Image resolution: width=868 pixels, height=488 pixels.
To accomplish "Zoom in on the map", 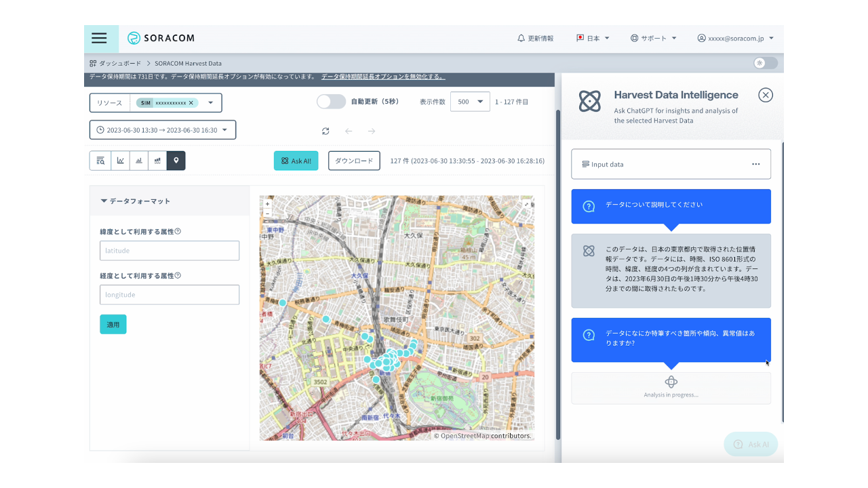I will (x=267, y=203).
